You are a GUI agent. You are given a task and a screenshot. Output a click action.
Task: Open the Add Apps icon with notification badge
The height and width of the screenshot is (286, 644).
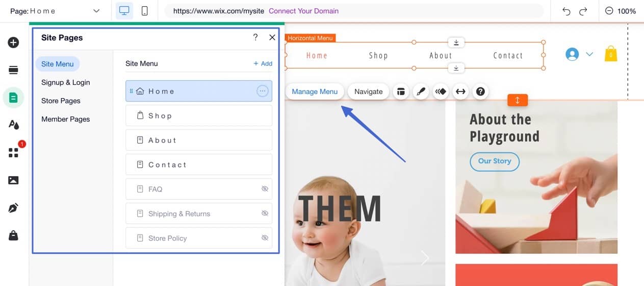(14, 152)
